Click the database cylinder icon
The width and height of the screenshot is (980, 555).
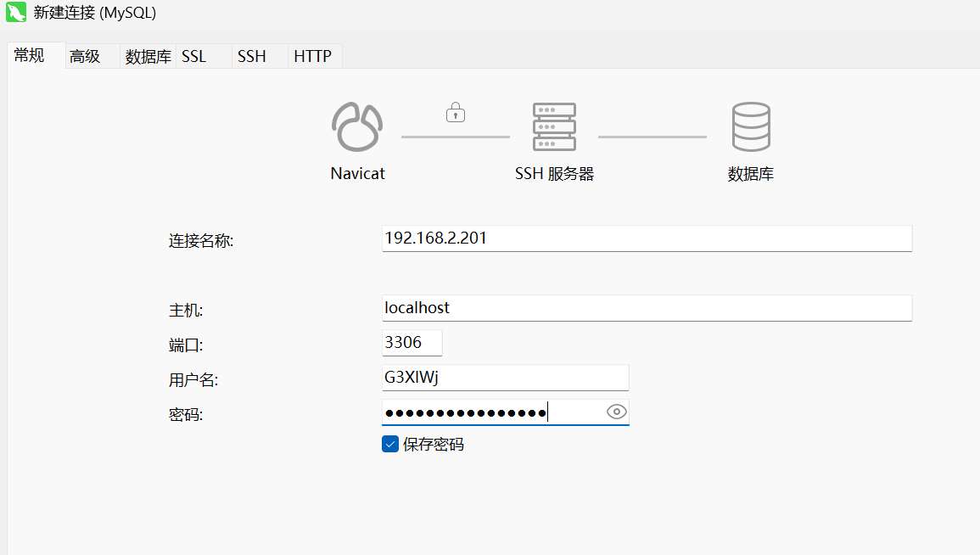(x=751, y=127)
